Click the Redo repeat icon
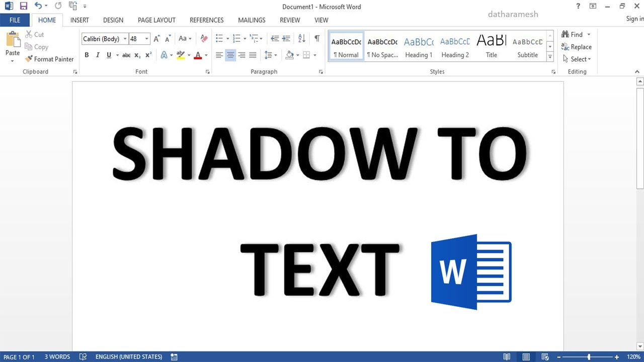This screenshot has height=362, width=644. coord(58,7)
